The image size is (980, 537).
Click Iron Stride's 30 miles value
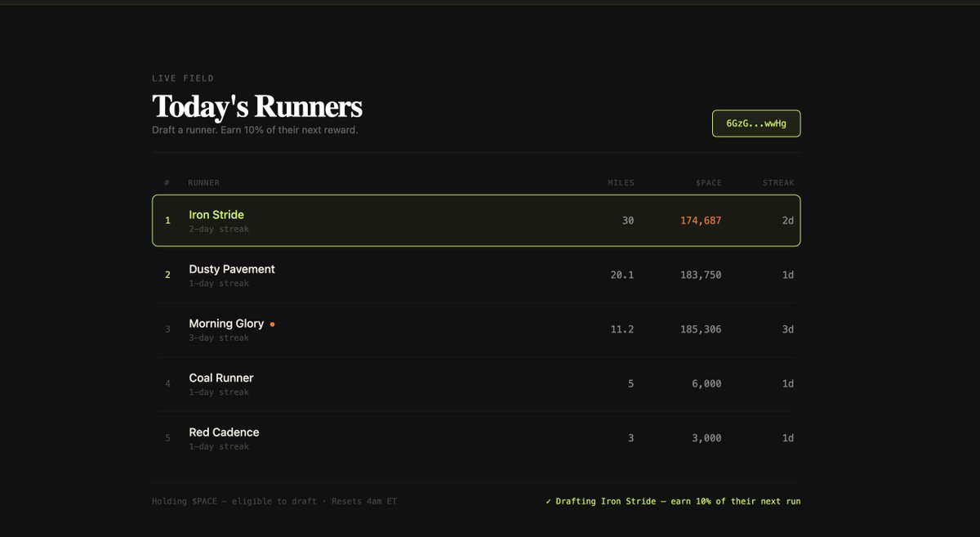(628, 221)
